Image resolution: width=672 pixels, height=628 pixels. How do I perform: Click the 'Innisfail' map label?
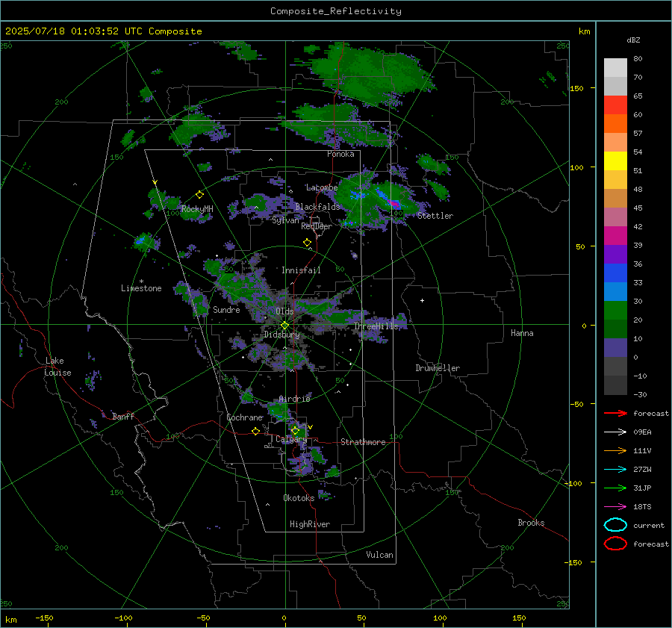(301, 270)
